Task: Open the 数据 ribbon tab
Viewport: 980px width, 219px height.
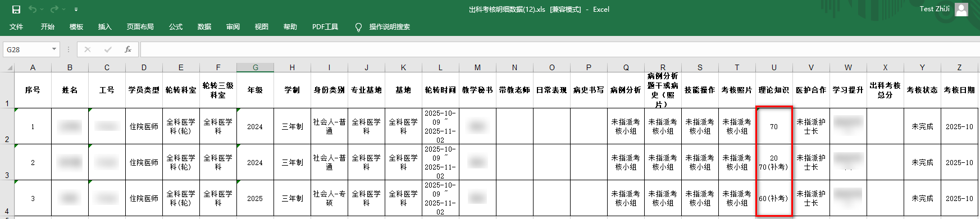Action: (204, 26)
